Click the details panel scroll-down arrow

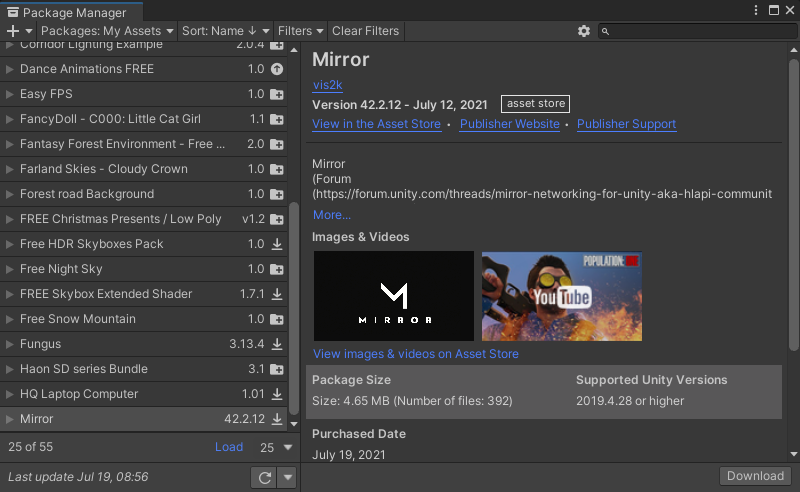point(793,454)
